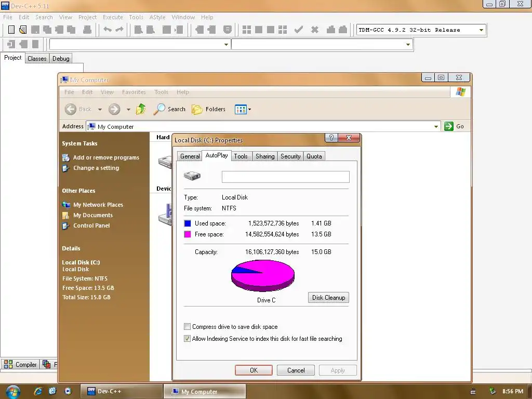Enable Compress drive to save disk space
The height and width of the screenshot is (399, 532).
187,327
